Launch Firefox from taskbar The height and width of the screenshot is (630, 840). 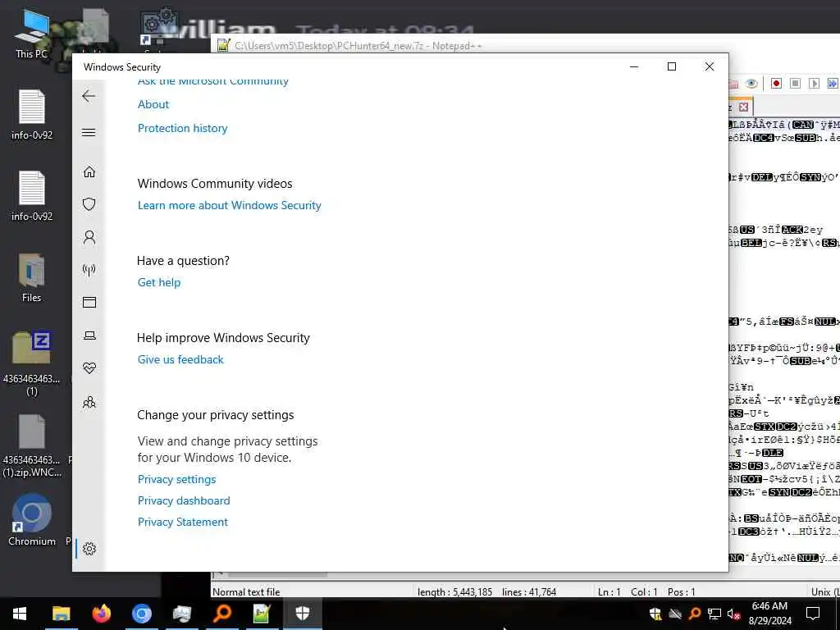coord(101,614)
